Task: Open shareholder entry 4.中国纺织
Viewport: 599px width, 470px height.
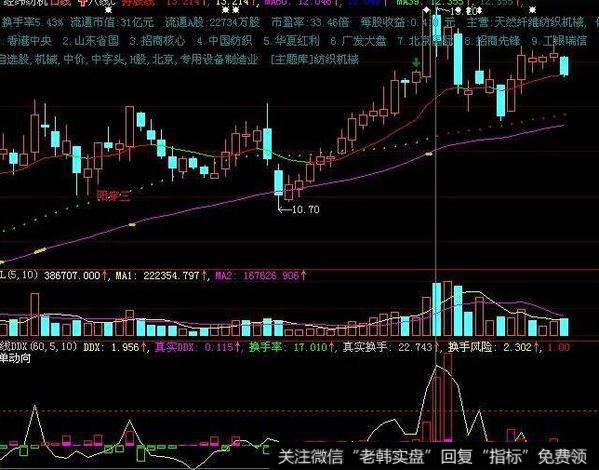Action: 225,41
